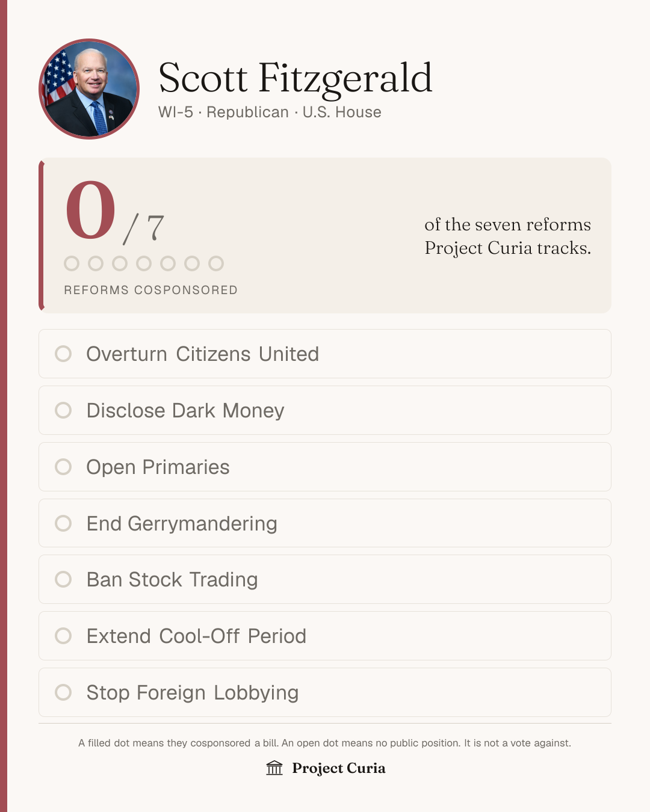Click the open dot beside Extend Cool-Off Period
The width and height of the screenshot is (650, 812).
63,636
